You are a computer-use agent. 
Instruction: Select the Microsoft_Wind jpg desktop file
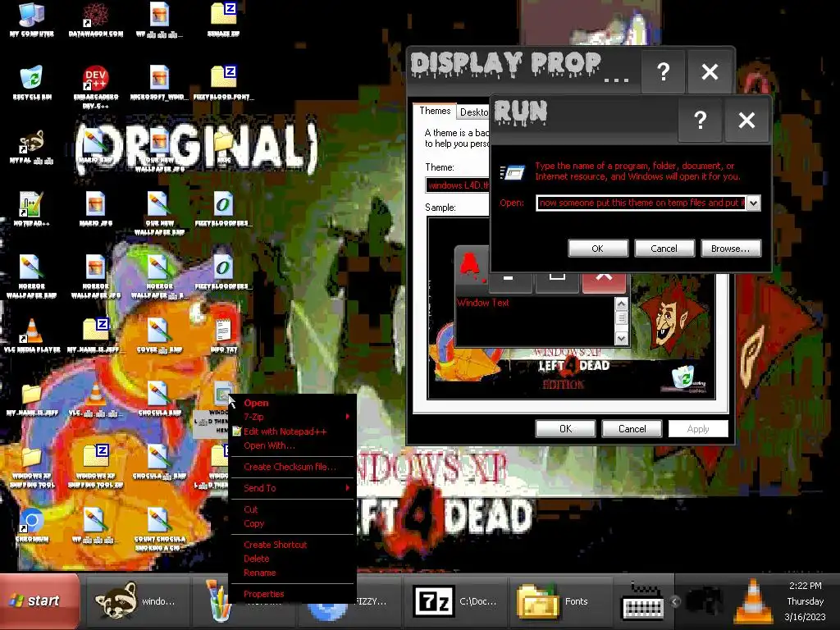point(159,83)
